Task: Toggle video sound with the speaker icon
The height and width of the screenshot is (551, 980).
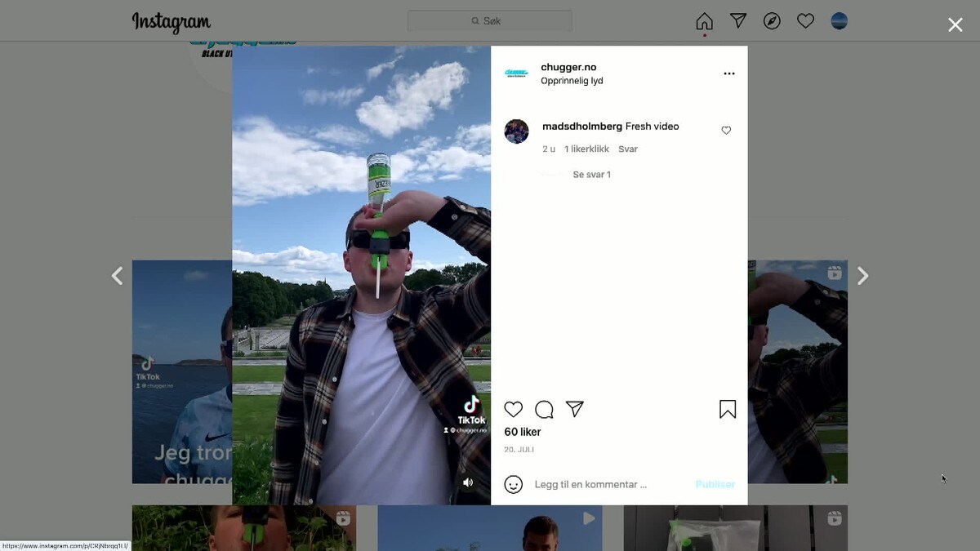Action: 468,482
